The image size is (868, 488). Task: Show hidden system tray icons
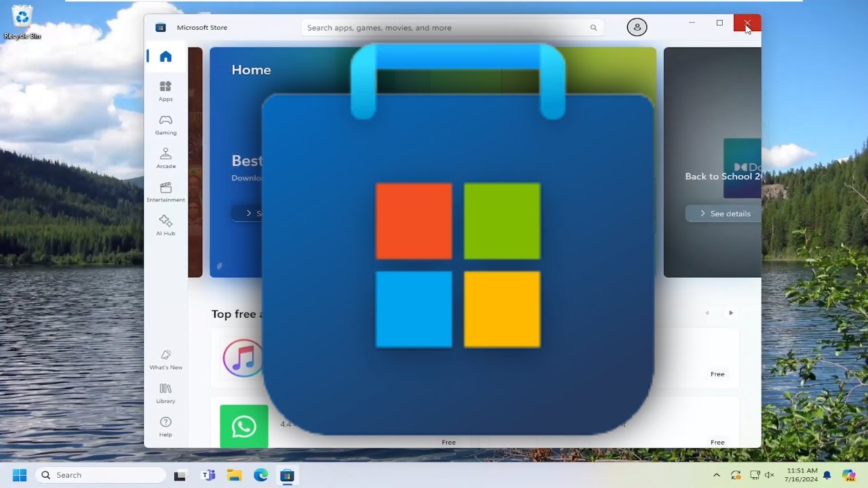[x=717, y=475]
